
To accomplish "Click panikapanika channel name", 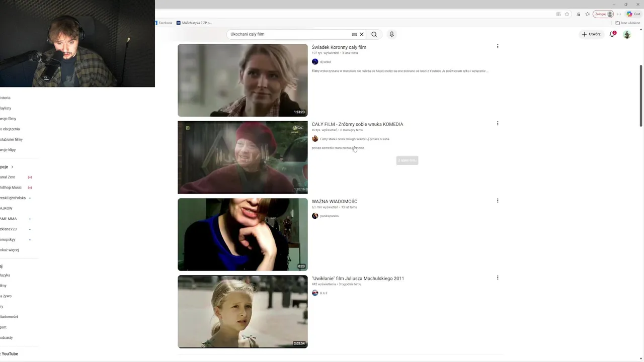I will pos(329,216).
